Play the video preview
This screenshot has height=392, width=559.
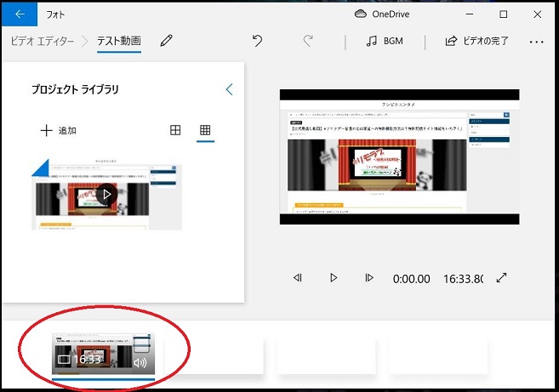[334, 278]
